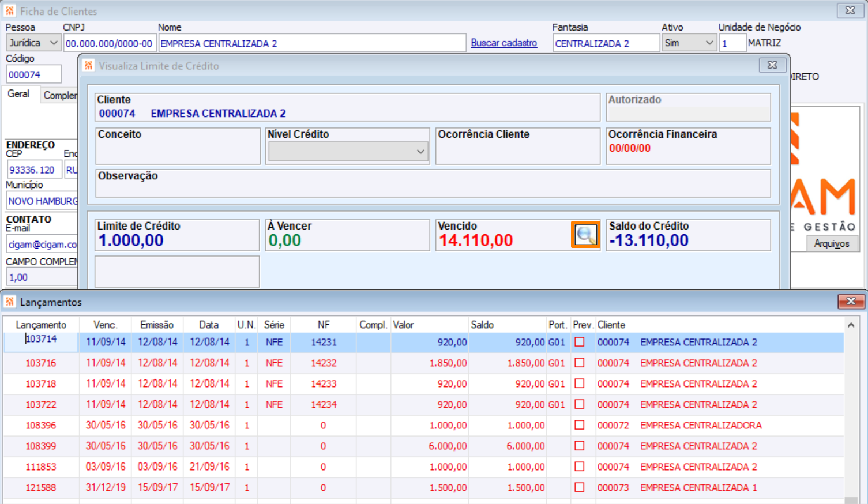Sort by the Venc. column header
The width and height of the screenshot is (868, 504).
(105, 325)
